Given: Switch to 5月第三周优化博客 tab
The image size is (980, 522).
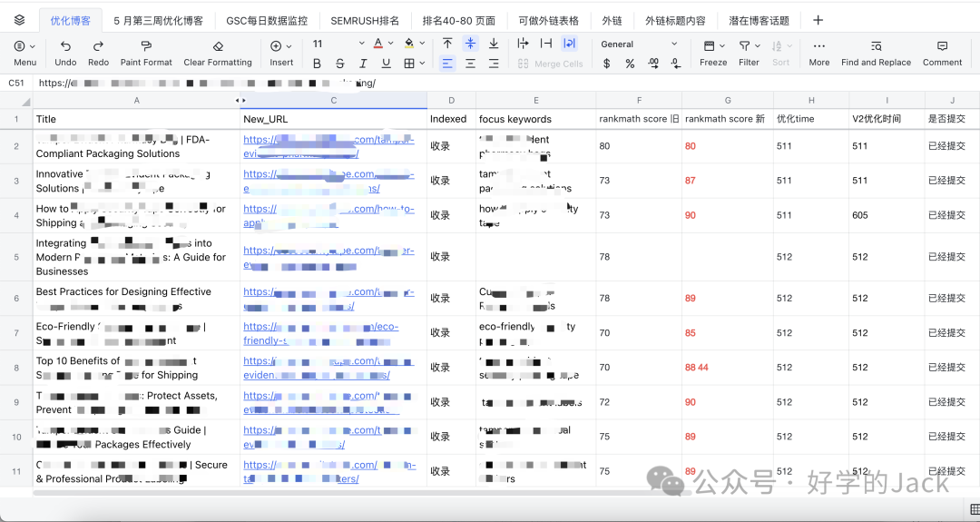Looking at the screenshot, I should click(x=158, y=21).
